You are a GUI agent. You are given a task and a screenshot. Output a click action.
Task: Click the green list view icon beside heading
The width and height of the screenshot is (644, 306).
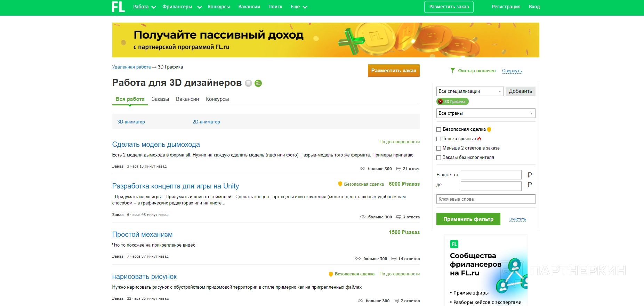pyautogui.click(x=258, y=83)
